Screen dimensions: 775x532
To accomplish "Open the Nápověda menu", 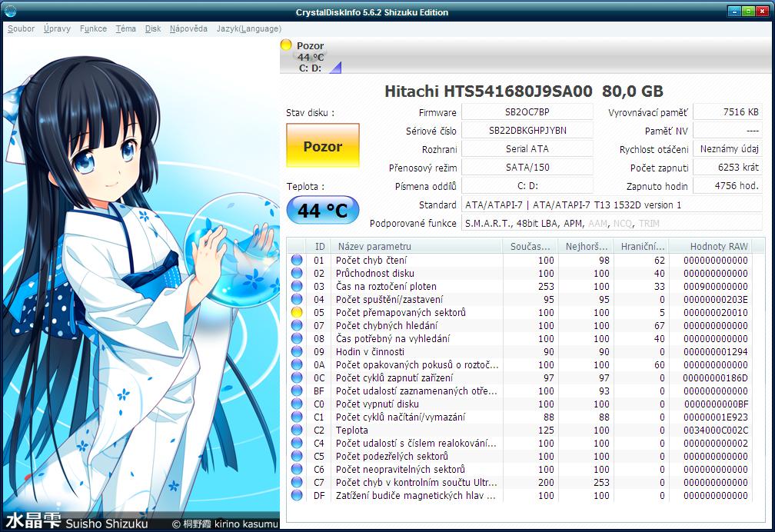I will (x=188, y=28).
